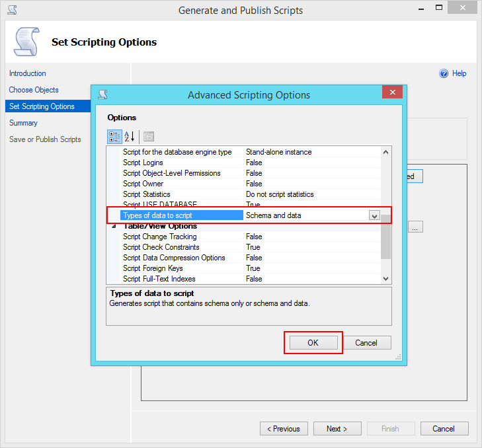Close the Advanced Scripting Options dialog
The width and height of the screenshot is (482, 448).
pyautogui.click(x=393, y=93)
